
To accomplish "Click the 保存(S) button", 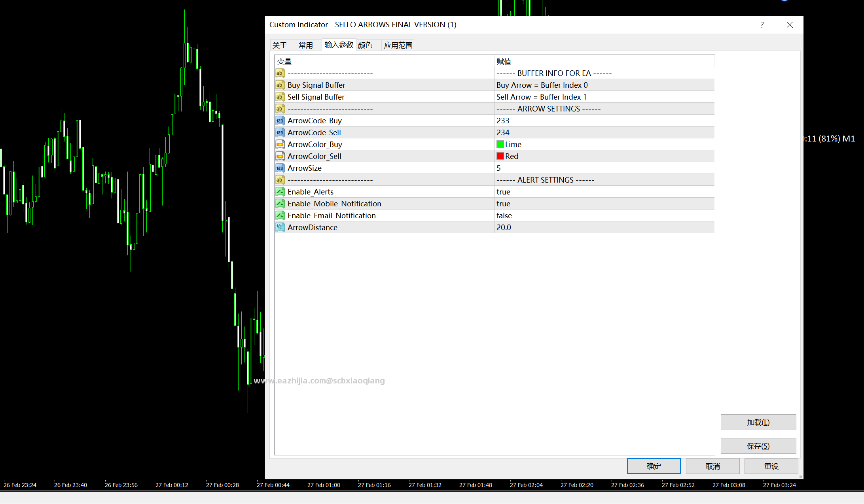I will (x=758, y=446).
